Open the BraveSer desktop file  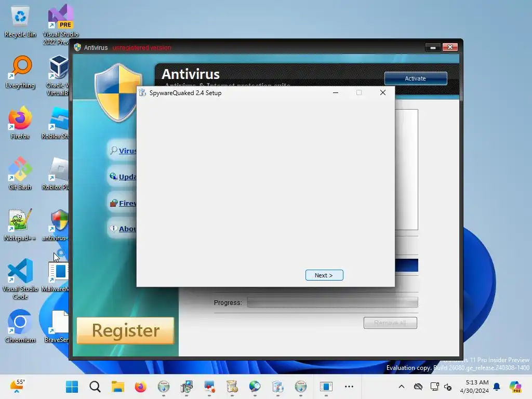[57, 326]
